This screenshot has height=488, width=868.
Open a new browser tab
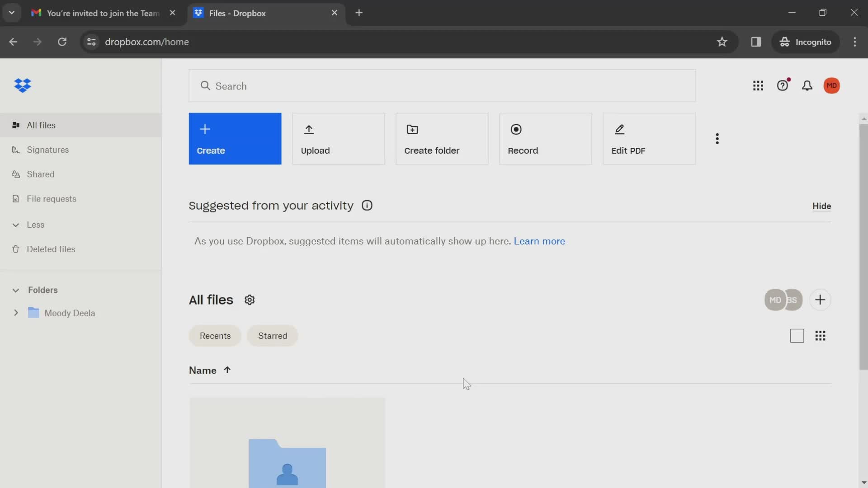coord(359,13)
